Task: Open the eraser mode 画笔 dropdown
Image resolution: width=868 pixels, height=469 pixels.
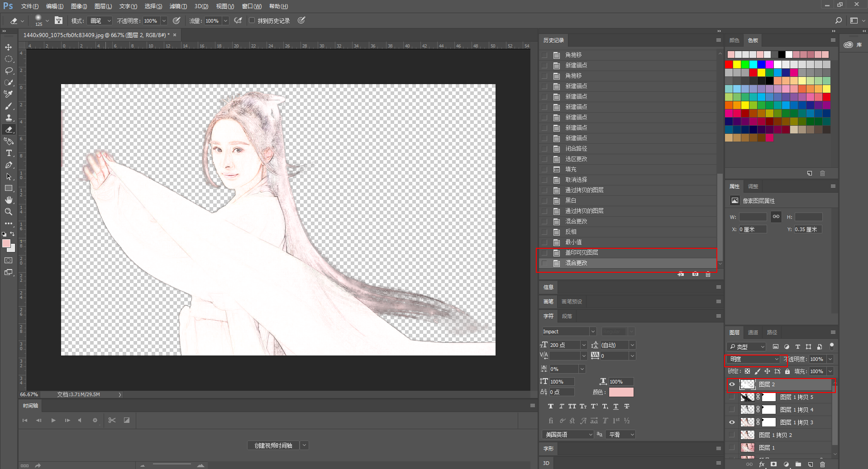Action: [x=100, y=21]
